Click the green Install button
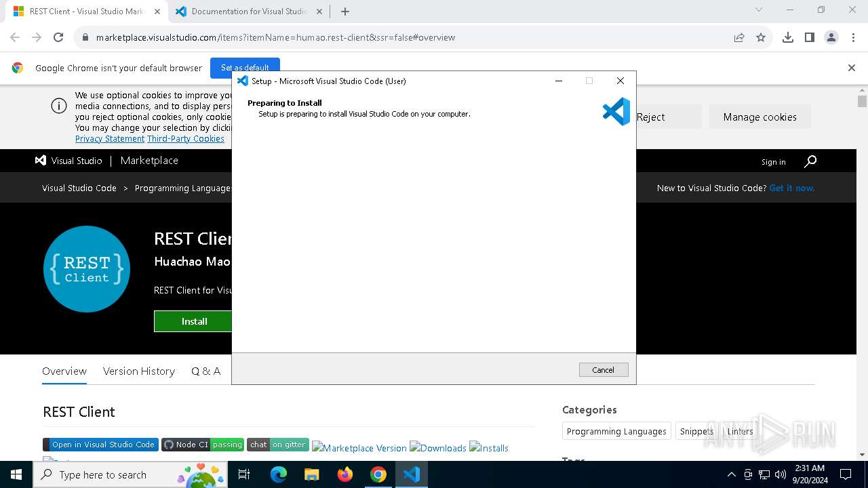The image size is (868, 488). (x=193, y=321)
